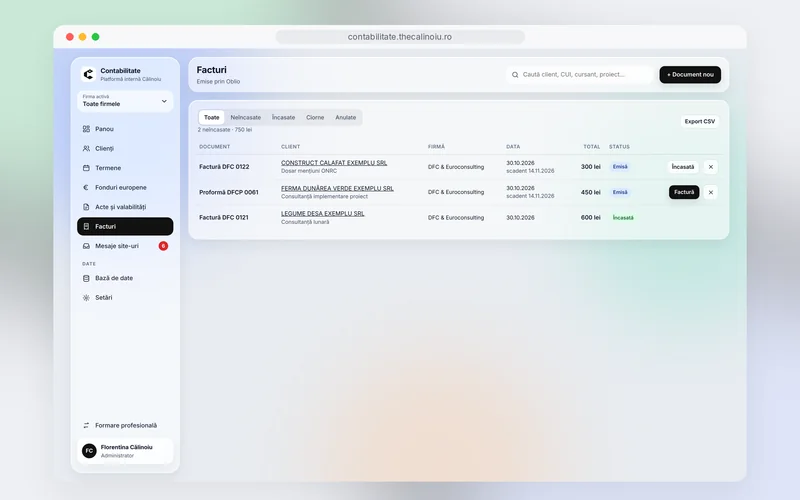The width and height of the screenshot is (800, 500).
Task: Click the browser address bar URL
Action: (400, 37)
